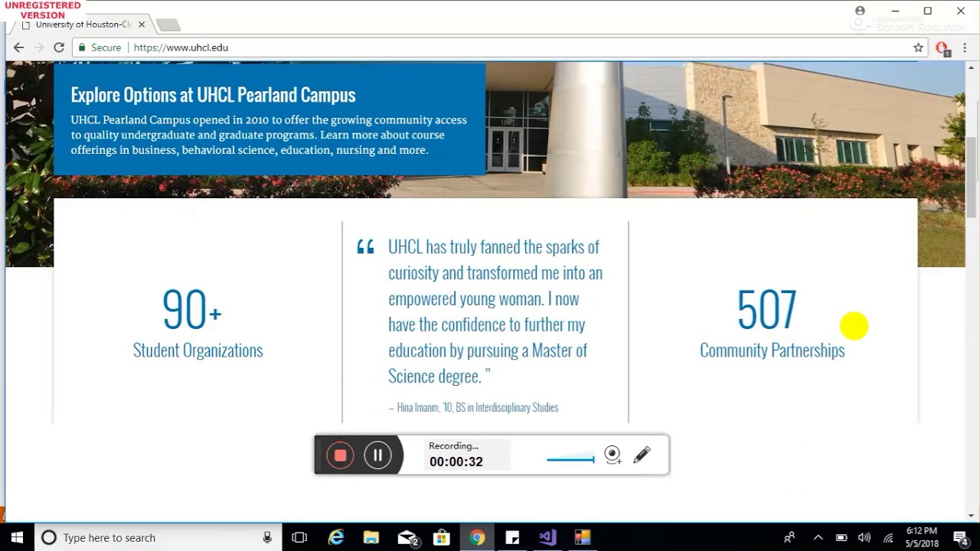Click the 507 Community Partnerships statistic
The width and height of the screenshot is (980, 551).
[x=772, y=323]
